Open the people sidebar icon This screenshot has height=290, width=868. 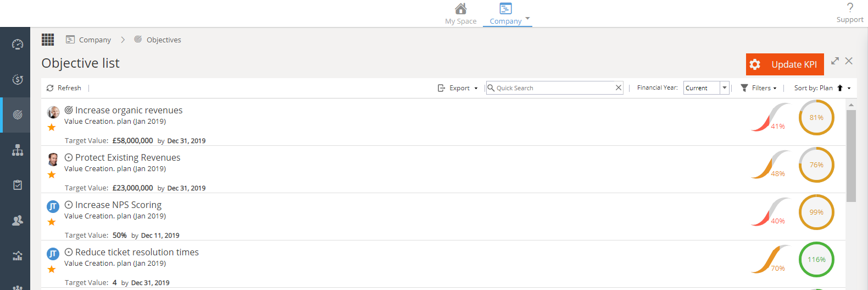pyautogui.click(x=18, y=221)
